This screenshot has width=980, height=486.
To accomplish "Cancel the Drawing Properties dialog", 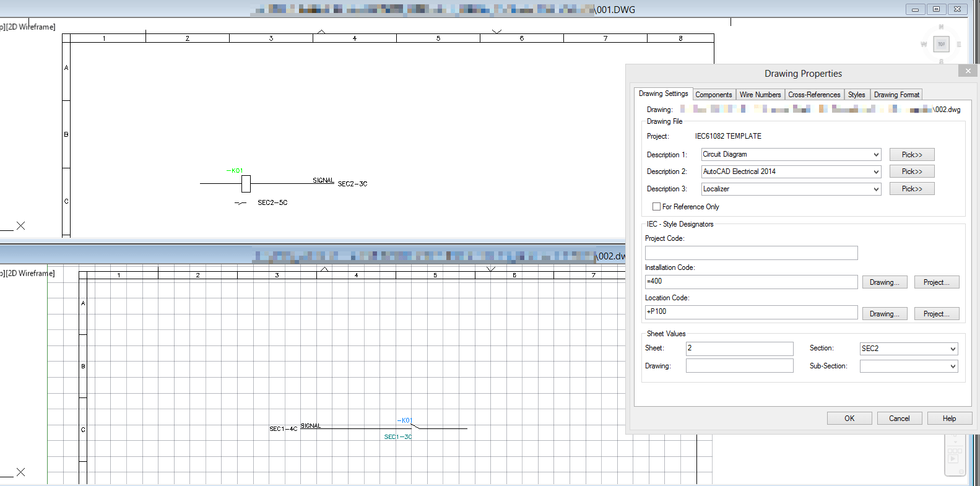I will coord(900,419).
